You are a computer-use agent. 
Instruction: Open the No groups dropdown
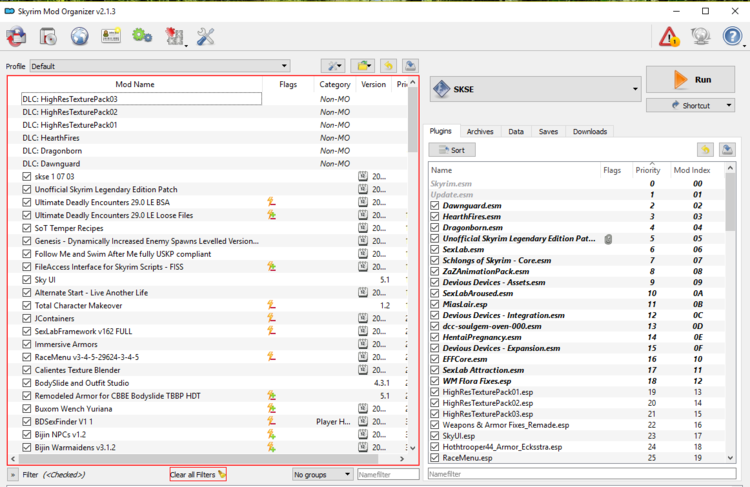click(x=322, y=475)
